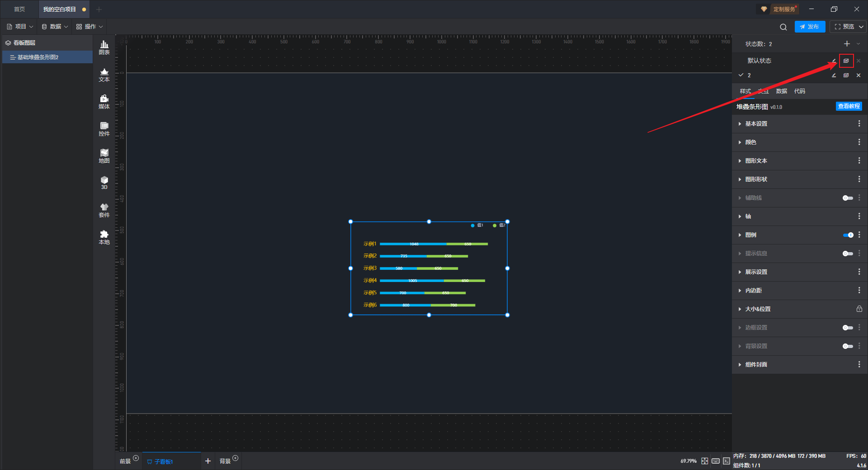Open the 控件 (controls) component panel

tap(104, 129)
